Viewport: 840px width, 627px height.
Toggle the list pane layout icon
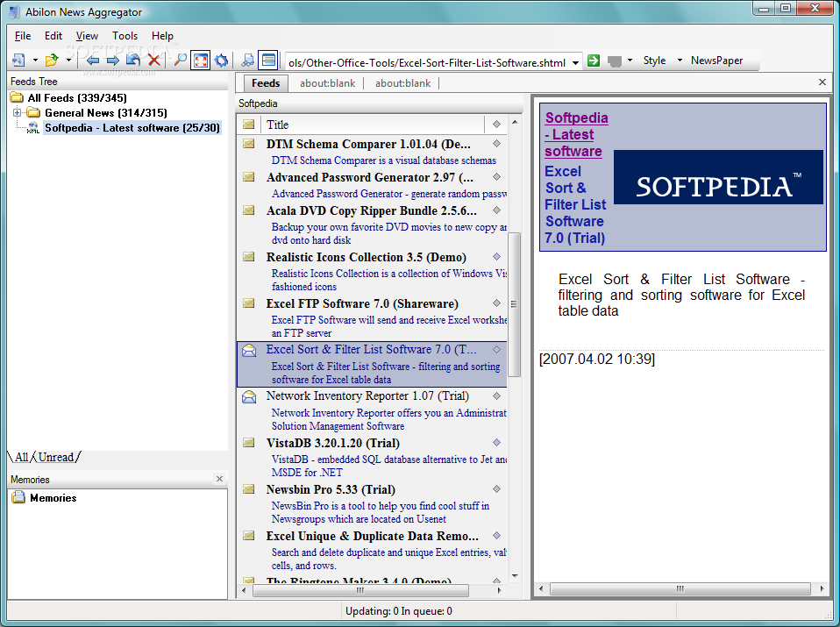(x=267, y=60)
